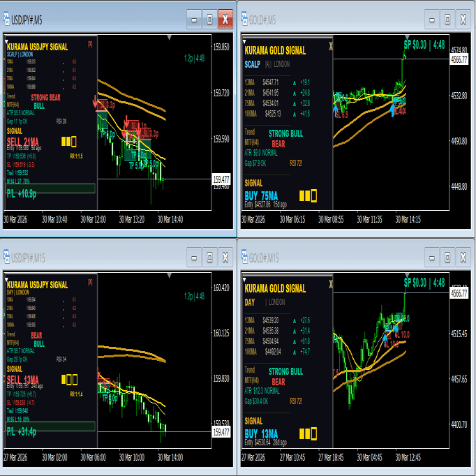Click the signal strength bars beside BUY 13MA
476x476 pixels.
tap(308, 434)
